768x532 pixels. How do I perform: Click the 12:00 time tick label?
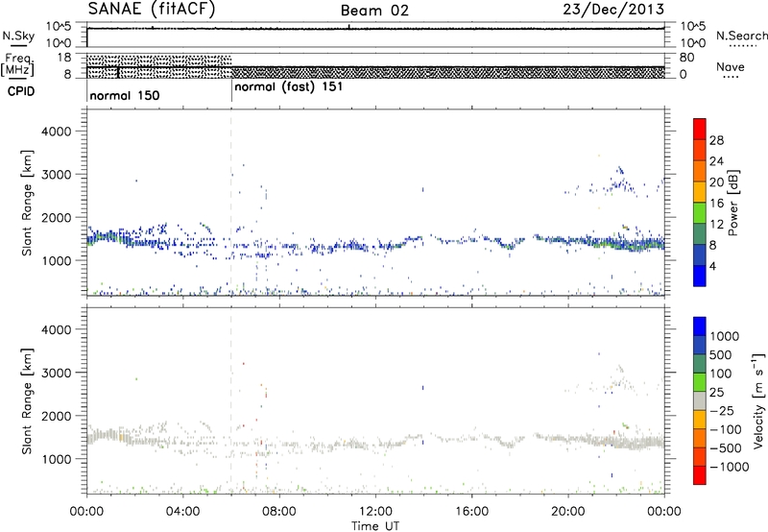(x=375, y=512)
